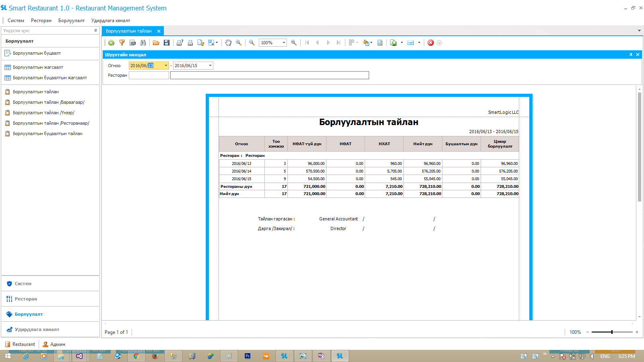Open Борлуулалтын буцаалтын тайлан
This screenshot has width=644, height=362.
coord(47,134)
